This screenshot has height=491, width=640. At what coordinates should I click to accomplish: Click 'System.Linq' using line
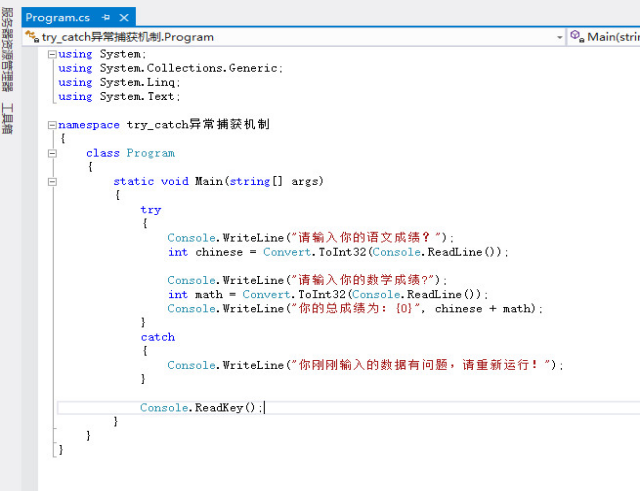(119, 82)
